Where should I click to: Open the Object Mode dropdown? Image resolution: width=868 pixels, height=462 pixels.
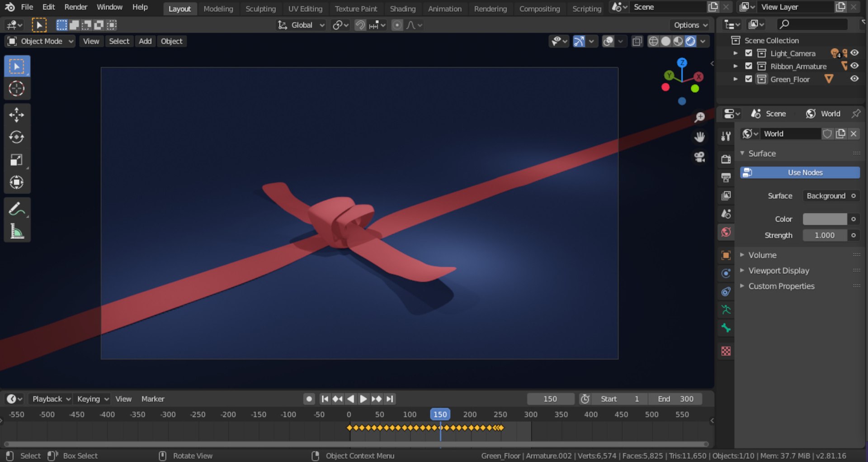tap(40, 41)
